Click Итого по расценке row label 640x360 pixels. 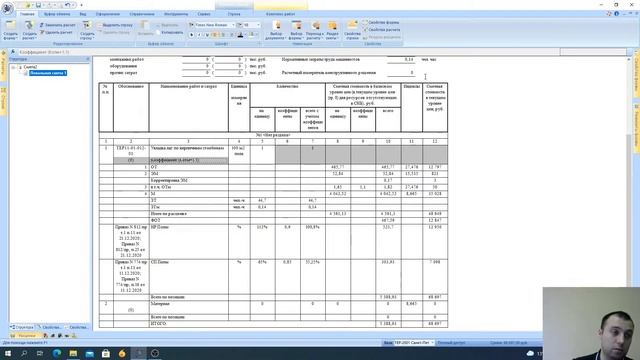click(169, 213)
